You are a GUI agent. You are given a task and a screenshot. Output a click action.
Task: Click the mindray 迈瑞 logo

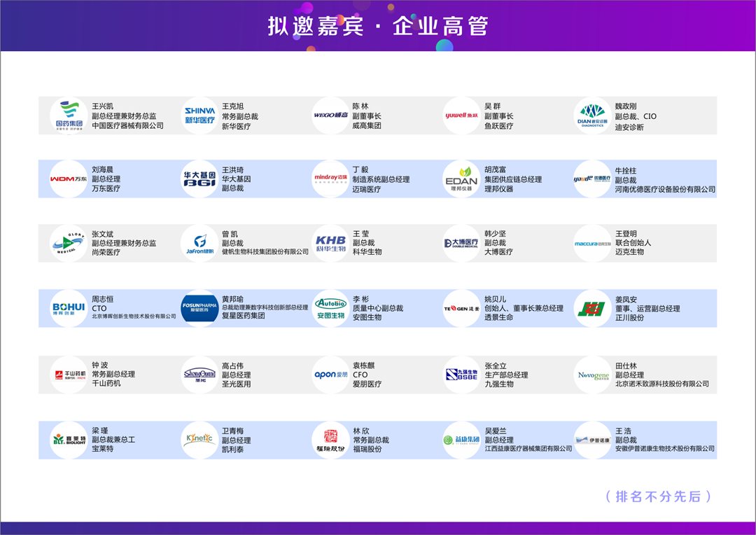pos(330,179)
